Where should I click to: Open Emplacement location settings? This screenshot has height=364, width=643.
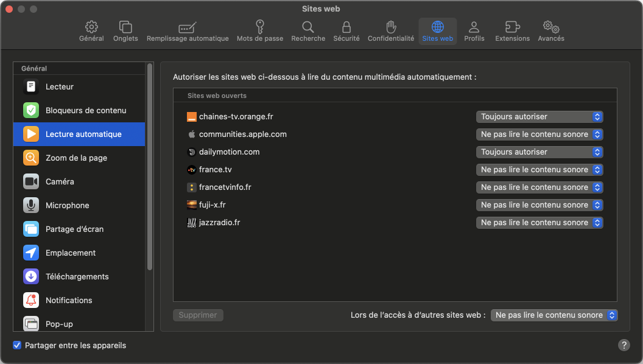[x=70, y=253]
